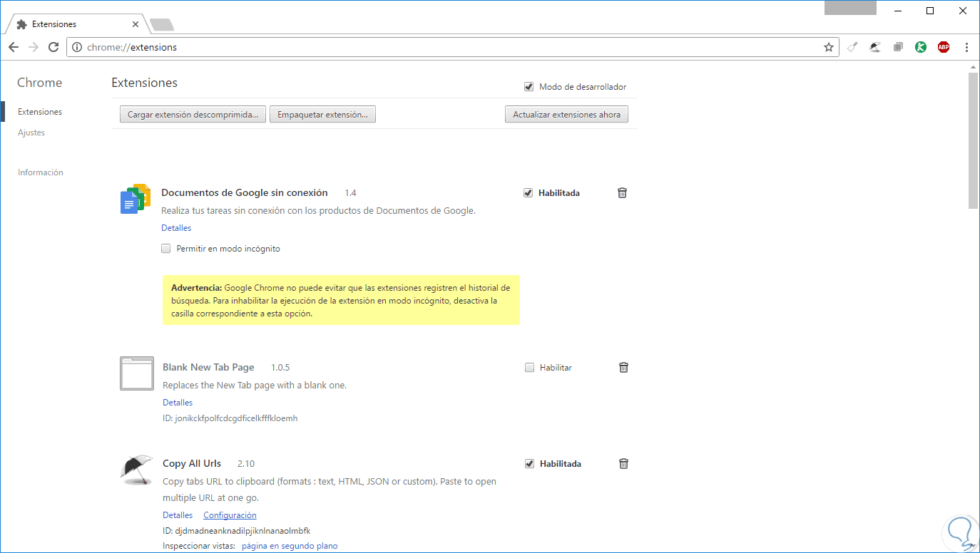Viewport: 980px width, 553px height.
Task: Click version number 1.4
Action: (350, 193)
